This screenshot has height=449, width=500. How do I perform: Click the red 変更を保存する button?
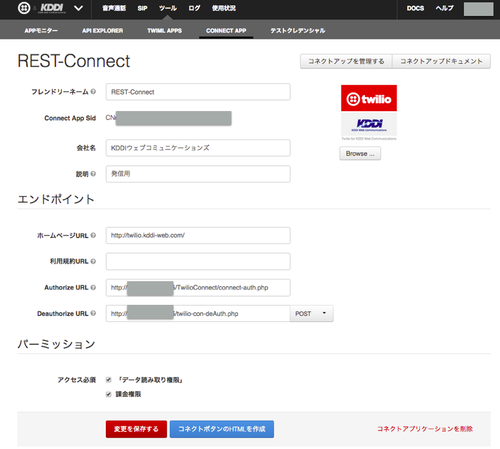136,429
